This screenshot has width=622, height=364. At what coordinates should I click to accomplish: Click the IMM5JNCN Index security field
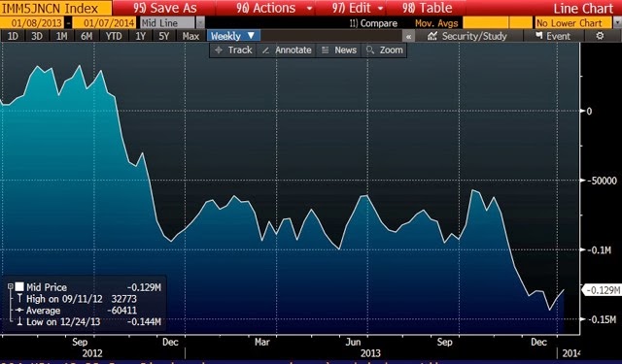pos(55,8)
